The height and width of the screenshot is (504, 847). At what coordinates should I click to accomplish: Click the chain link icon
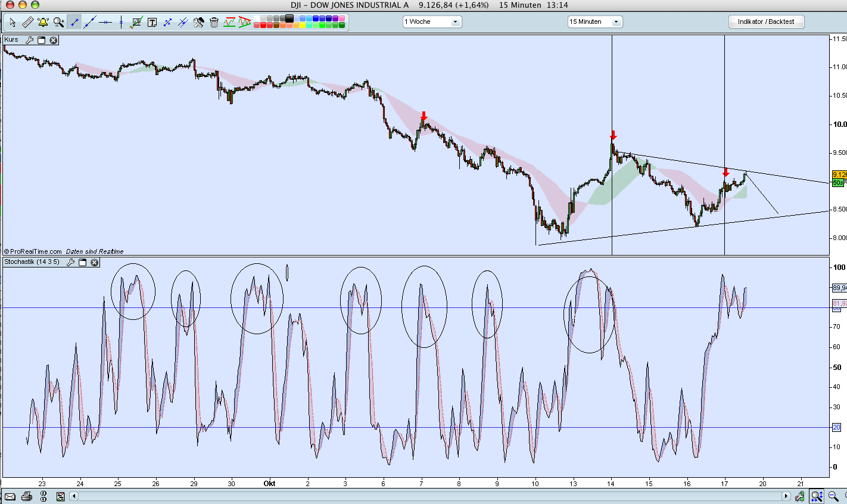point(43,496)
